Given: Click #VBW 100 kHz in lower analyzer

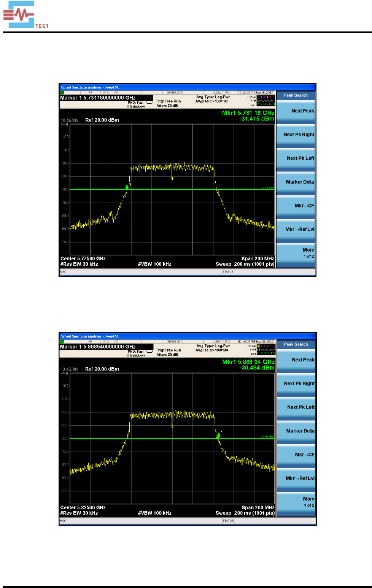Looking at the screenshot, I should pyautogui.click(x=154, y=513).
